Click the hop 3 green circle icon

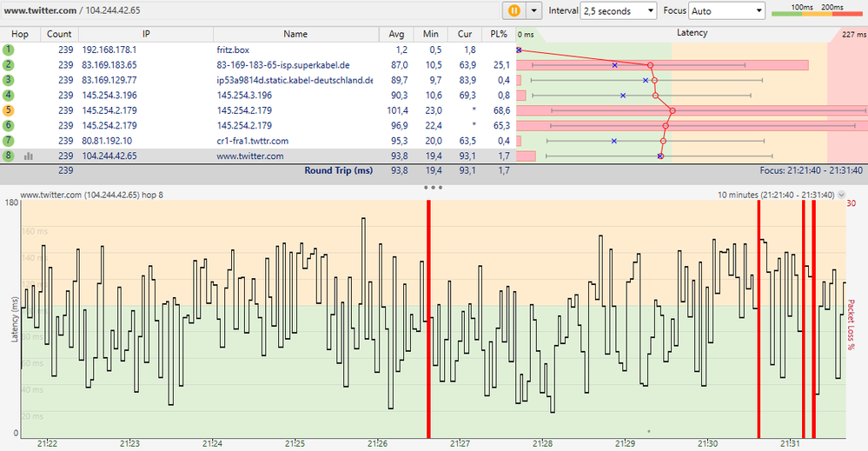[9, 80]
